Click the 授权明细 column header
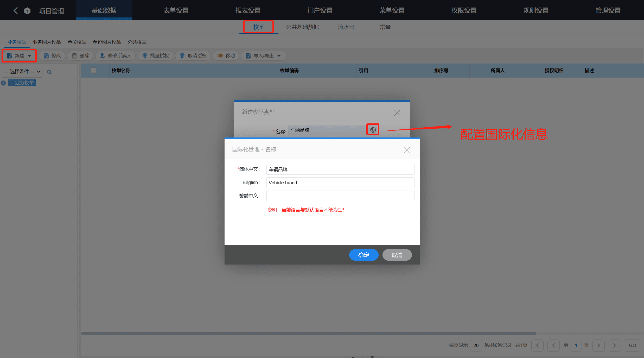This screenshot has width=644, height=358. [554, 71]
